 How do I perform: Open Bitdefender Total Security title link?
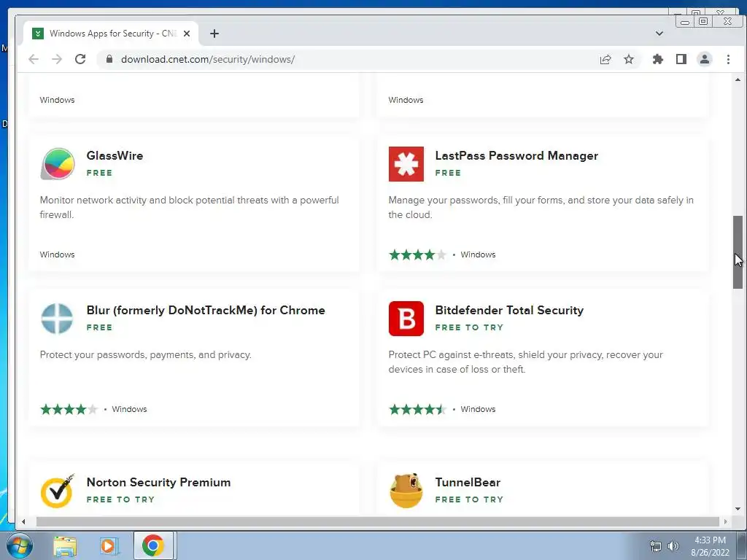pyautogui.click(x=509, y=310)
